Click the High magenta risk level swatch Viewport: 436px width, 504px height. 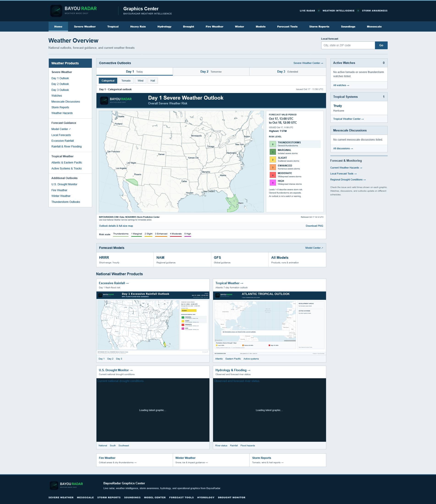tap(273, 183)
